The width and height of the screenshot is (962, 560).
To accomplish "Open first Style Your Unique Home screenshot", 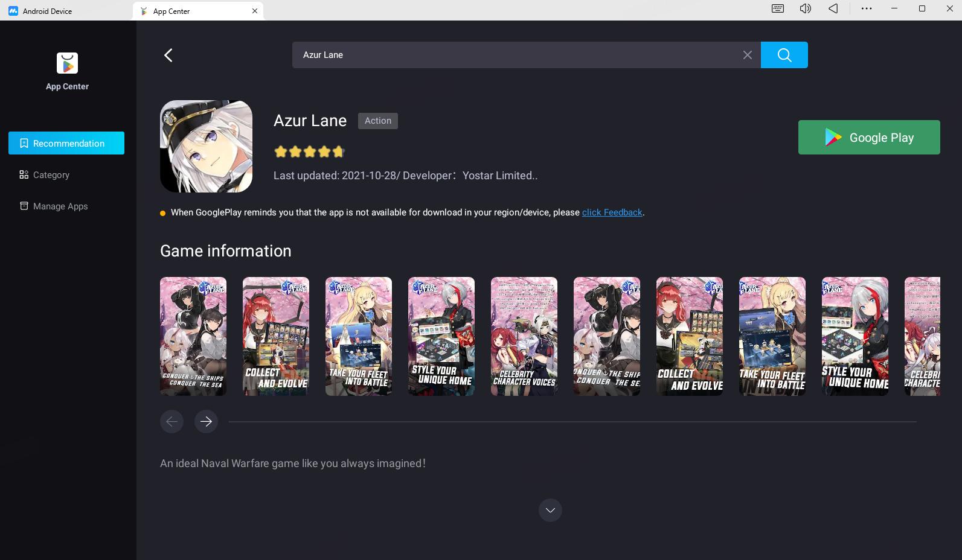I will pyautogui.click(x=441, y=336).
